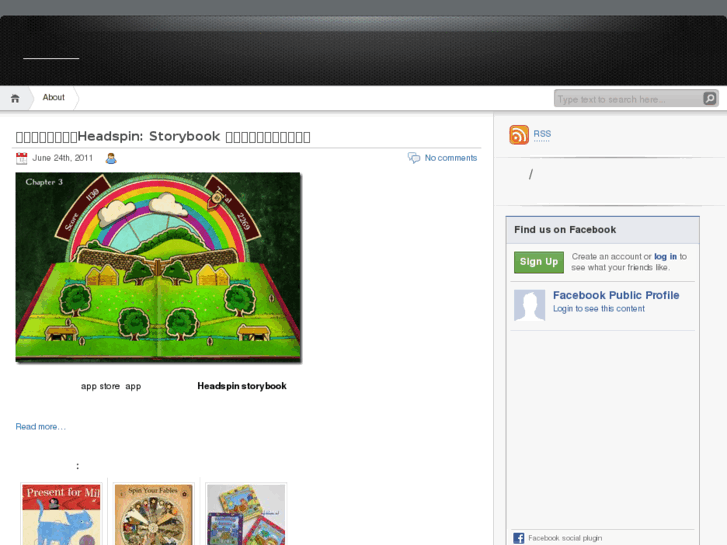The image size is (727, 545).
Task: Click the calendar icon beside June 24th
Action: pos(21,158)
